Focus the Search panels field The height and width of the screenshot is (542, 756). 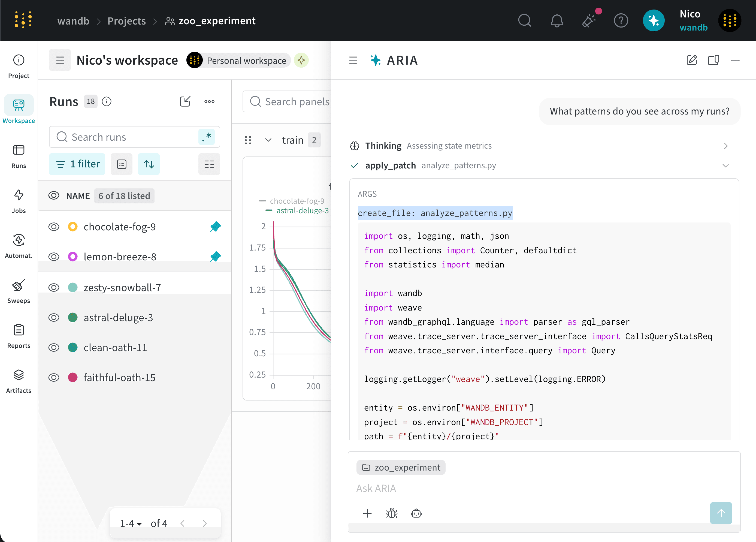coord(287,101)
